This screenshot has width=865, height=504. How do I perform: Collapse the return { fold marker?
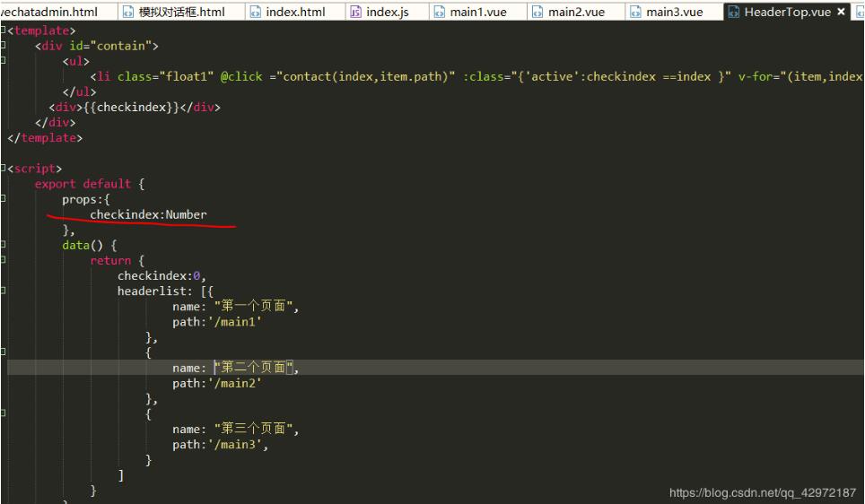[3, 259]
